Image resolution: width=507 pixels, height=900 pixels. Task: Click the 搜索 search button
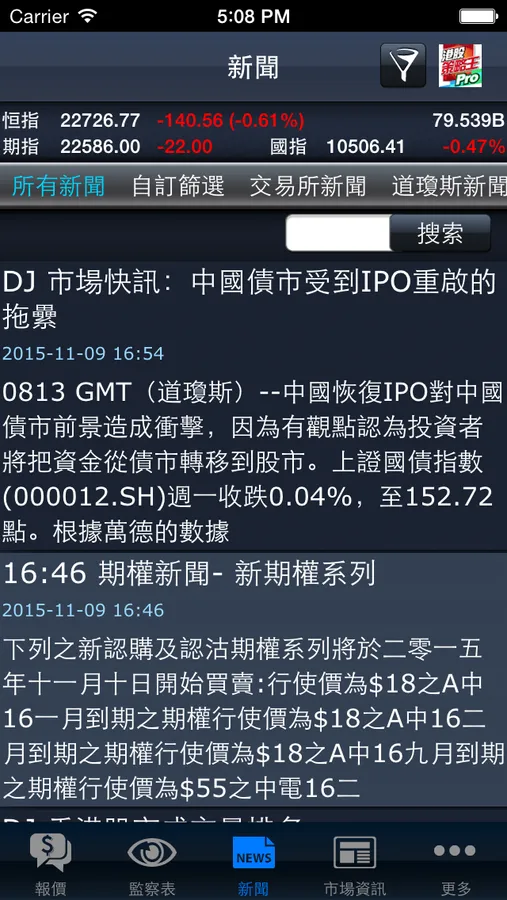440,233
